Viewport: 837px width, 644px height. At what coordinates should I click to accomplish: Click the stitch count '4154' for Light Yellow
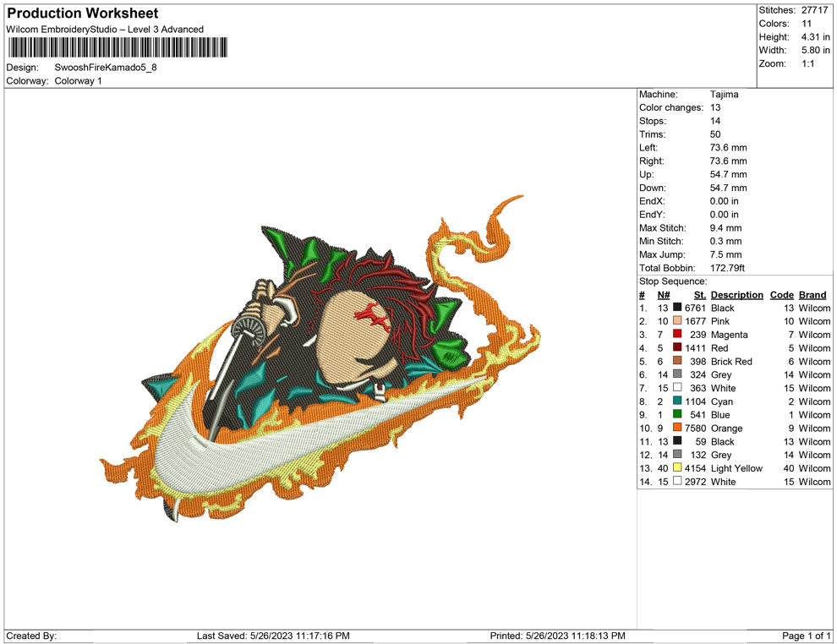[x=695, y=468]
